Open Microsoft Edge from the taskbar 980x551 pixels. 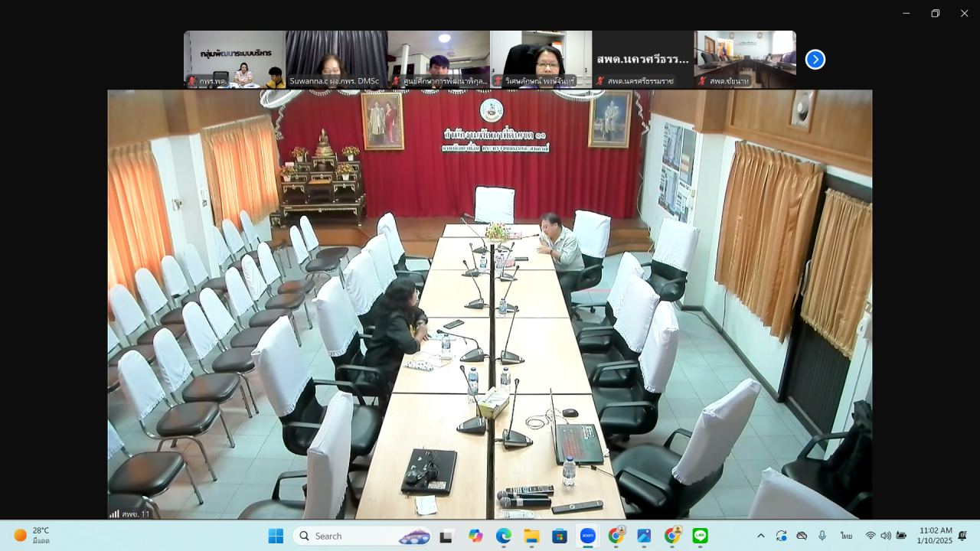click(x=503, y=536)
